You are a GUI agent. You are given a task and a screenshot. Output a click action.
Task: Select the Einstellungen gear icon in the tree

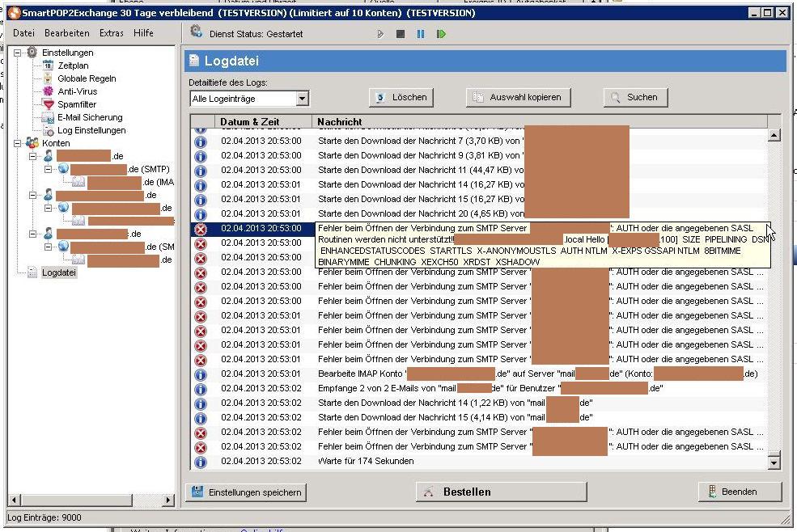(x=32, y=52)
